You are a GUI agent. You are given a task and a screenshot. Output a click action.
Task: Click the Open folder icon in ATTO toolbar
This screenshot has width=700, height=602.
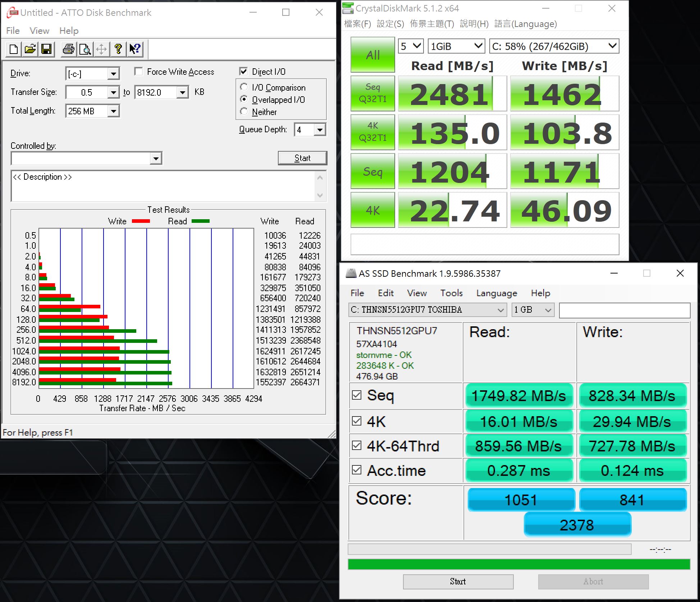click(30, 49)
